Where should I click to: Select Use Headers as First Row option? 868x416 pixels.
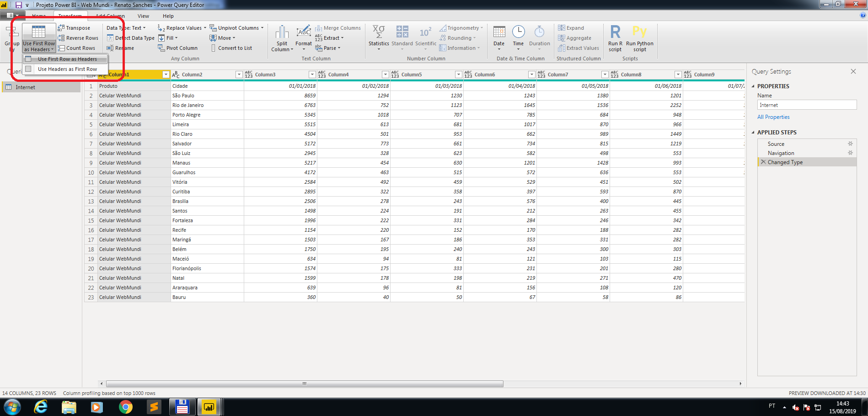click(65, 69)
